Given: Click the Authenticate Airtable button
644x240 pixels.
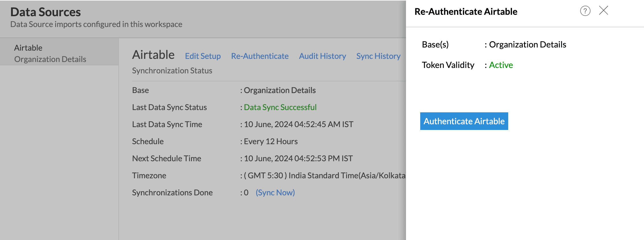Looking at the screenshot, I should pos(464,121).
